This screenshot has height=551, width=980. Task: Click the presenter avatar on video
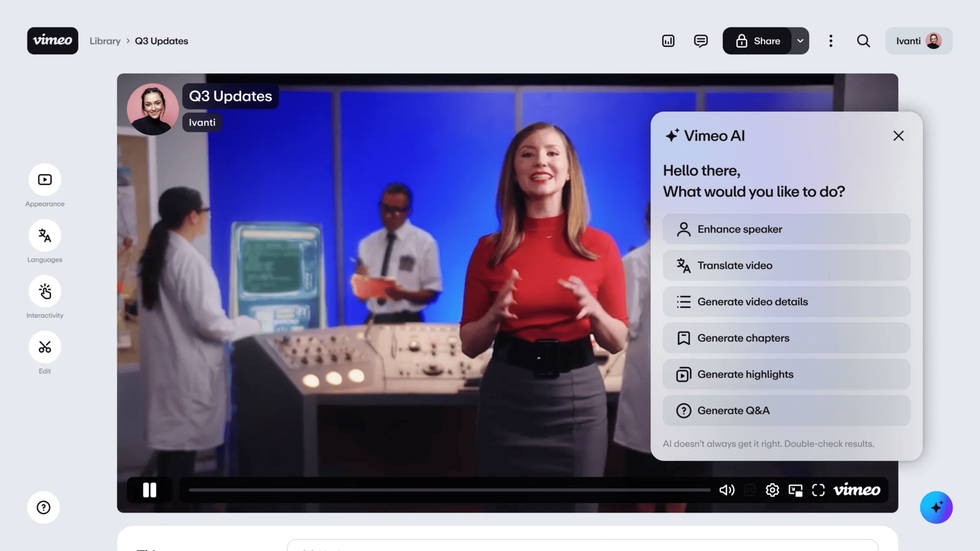(153, 109)
